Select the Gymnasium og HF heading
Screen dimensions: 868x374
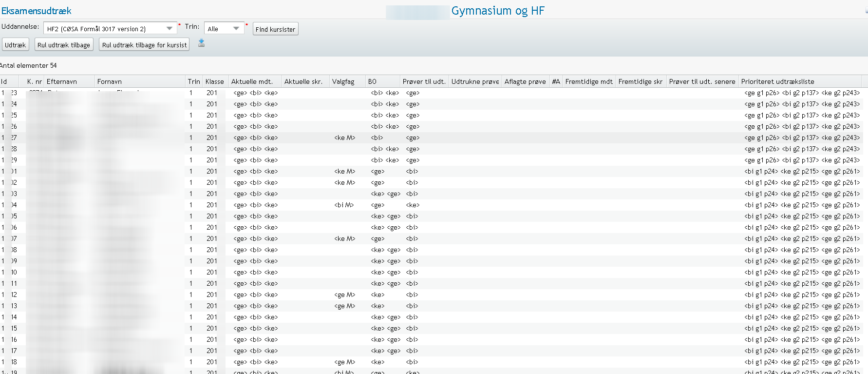498,11
